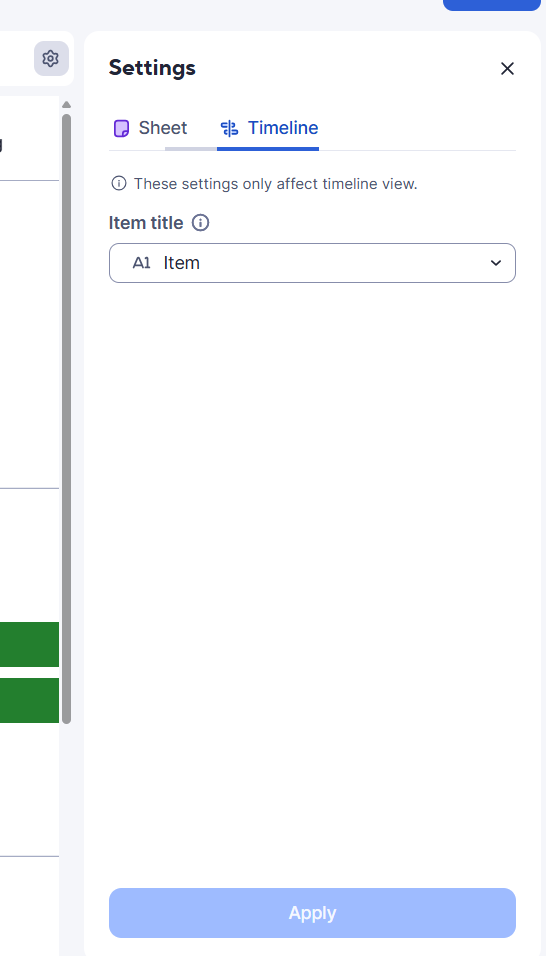Open the Item title dropdown
This screenshot has height=956, width=546.
(x=312, y=263)
